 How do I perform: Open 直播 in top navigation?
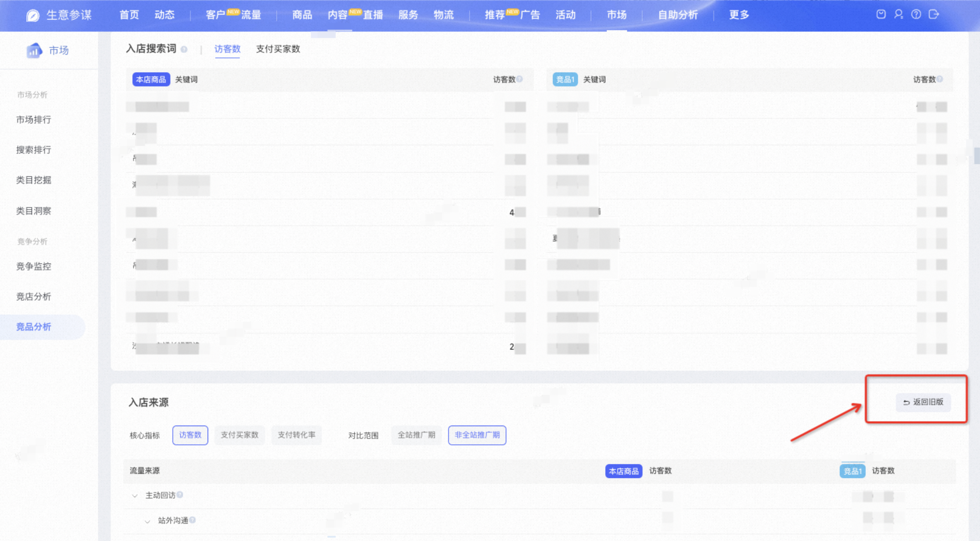click(373, 15)
